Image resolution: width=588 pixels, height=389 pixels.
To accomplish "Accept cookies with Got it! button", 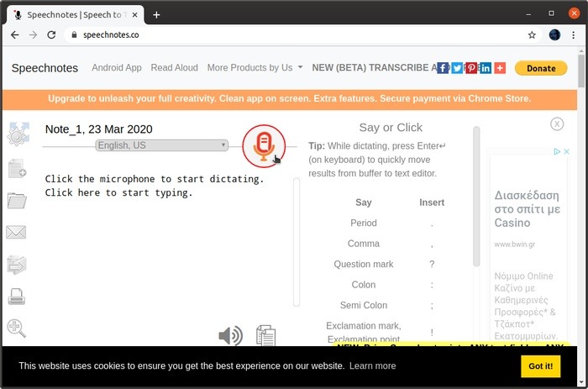I will coord(540,366).
